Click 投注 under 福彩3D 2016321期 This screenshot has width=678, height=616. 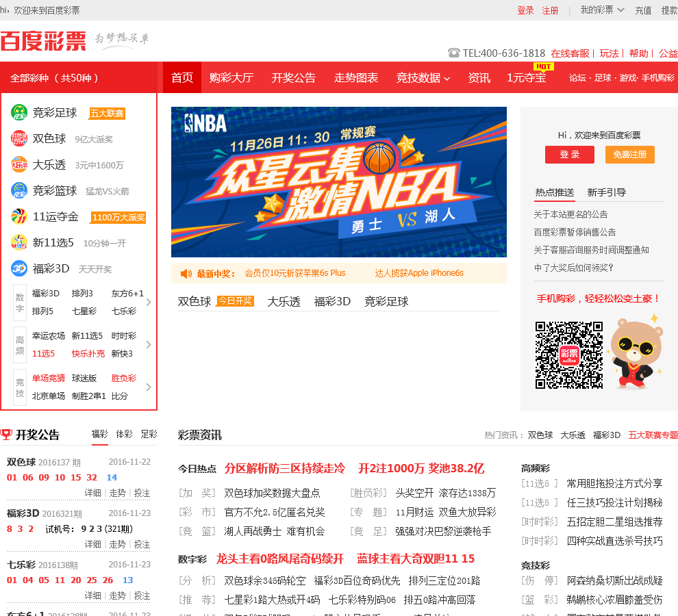pos(142,545)
